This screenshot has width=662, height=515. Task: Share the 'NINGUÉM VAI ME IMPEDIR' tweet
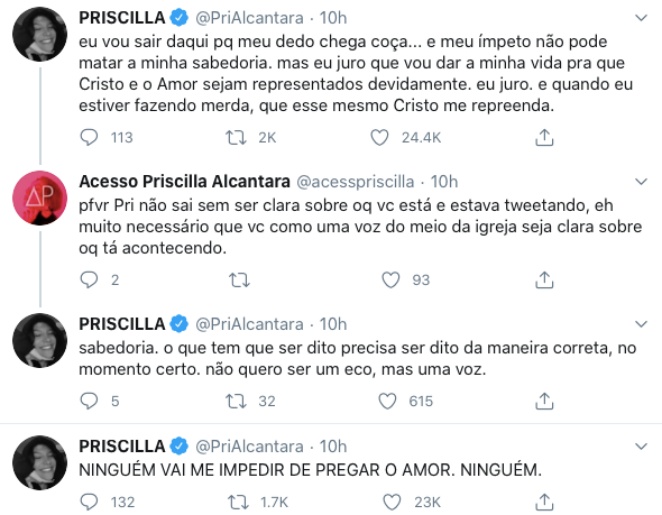[x=545, y=502]
